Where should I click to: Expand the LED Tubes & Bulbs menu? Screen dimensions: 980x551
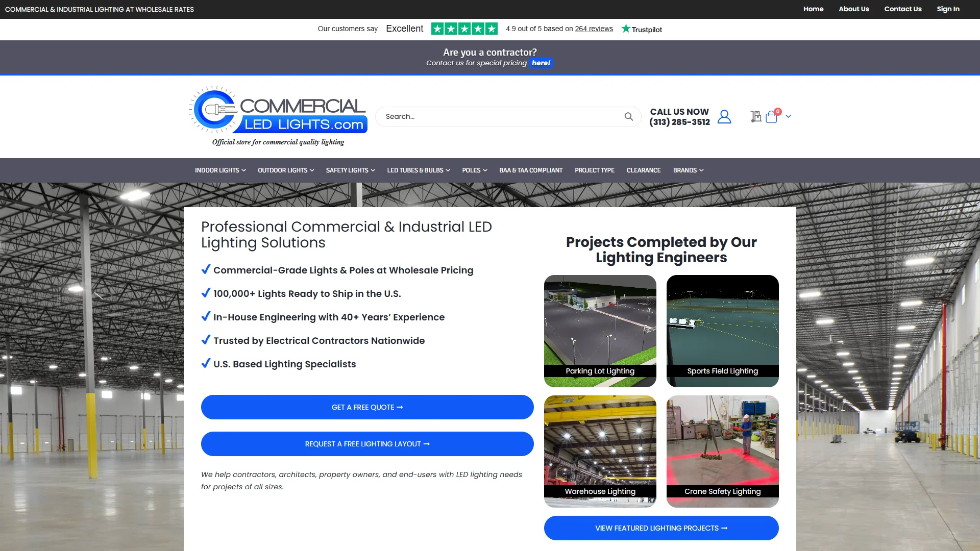(x=419, y=170)
